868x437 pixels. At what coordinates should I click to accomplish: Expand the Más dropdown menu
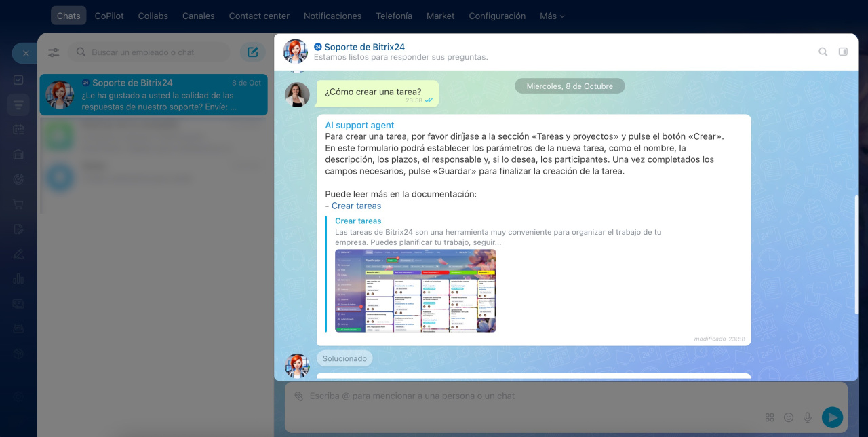pos(552,16)
